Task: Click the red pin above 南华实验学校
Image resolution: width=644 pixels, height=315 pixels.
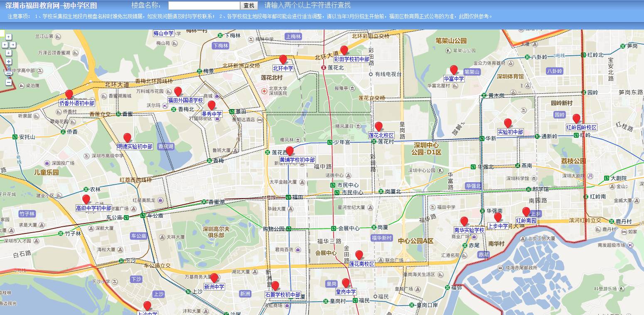Action: 464,221
